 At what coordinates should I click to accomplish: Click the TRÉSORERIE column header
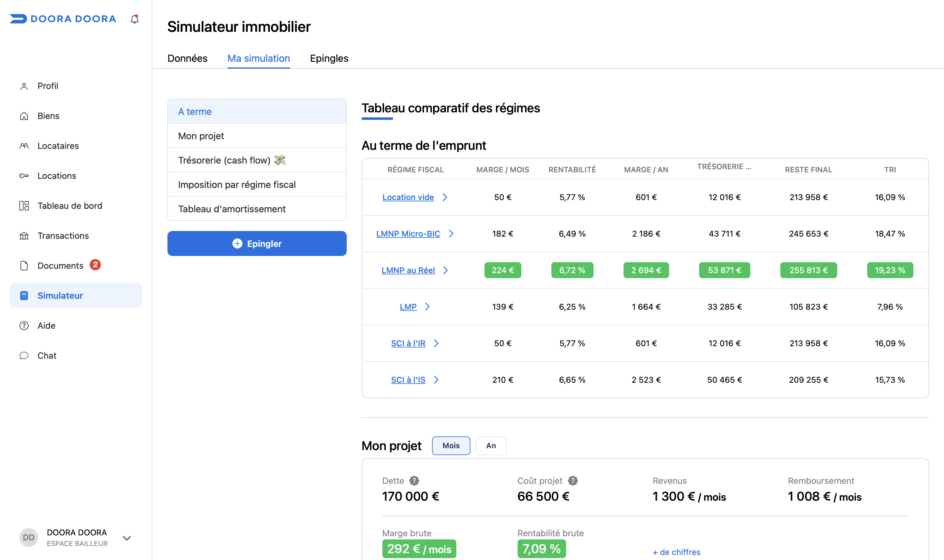[x=724, y=166]
